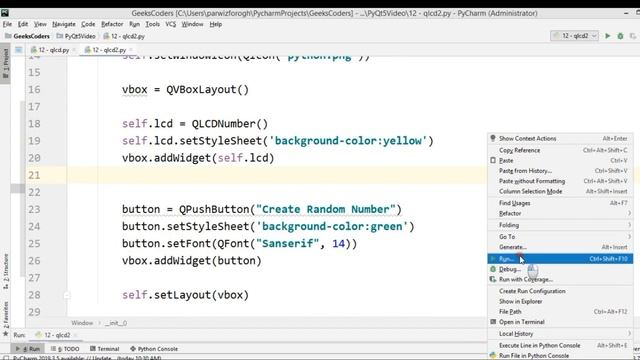This screenshot has height=360, width=640.
Task: Choose Run with Coverage in context menu
Action: tap(560, 279)
